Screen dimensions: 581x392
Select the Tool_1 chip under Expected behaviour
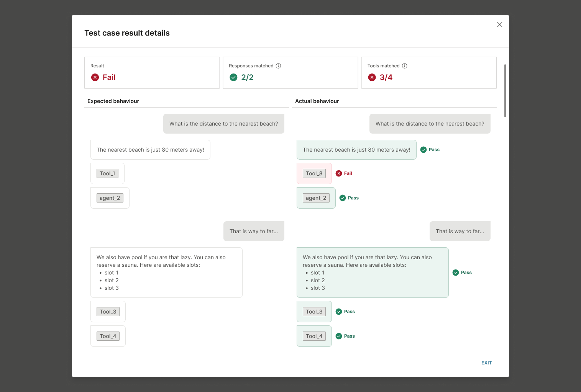(107, 173)
